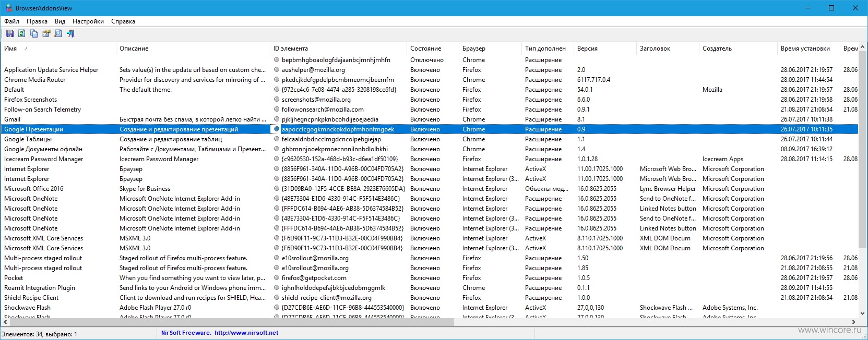The height and width of the screenshot is (340, 868).
Task: Click the horizontal scrollbar left arrow
Action: [x=5, y=322]
